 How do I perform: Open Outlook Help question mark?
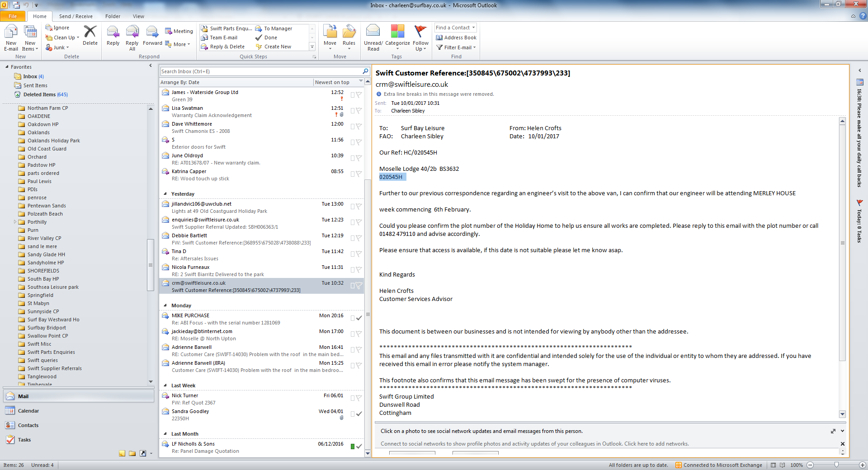click(863, 16)
